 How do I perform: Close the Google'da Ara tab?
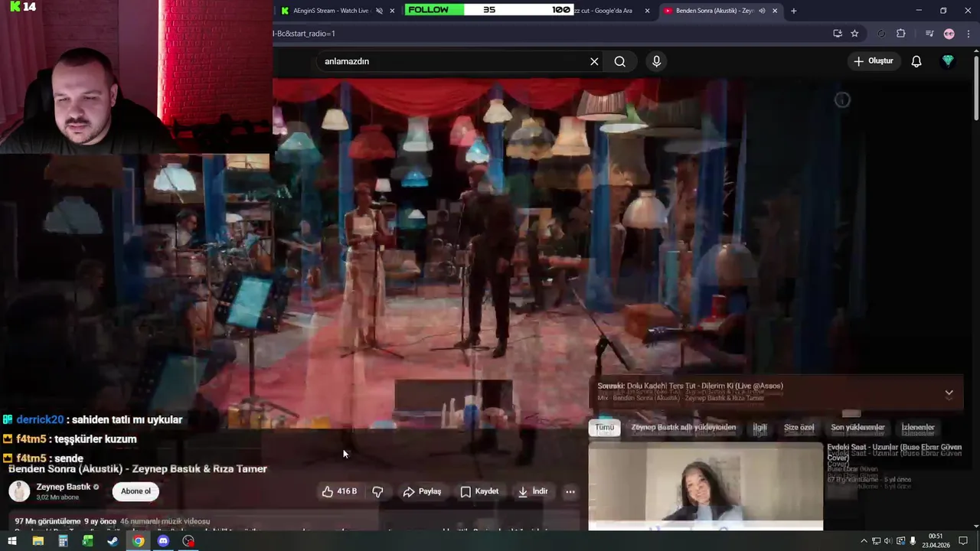647,11
